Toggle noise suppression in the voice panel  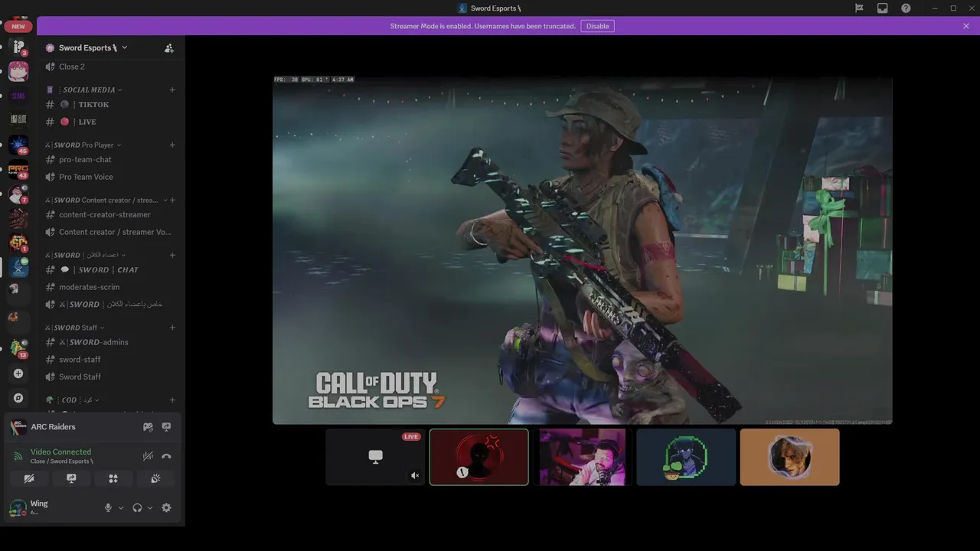pyautogui.click(x=148, y=456)
